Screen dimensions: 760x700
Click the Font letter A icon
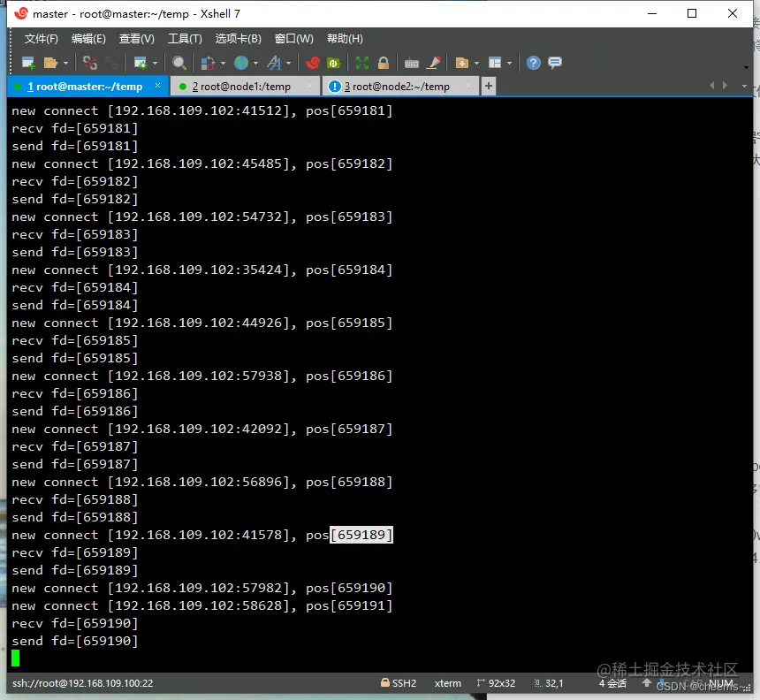[x=274, y=63]
